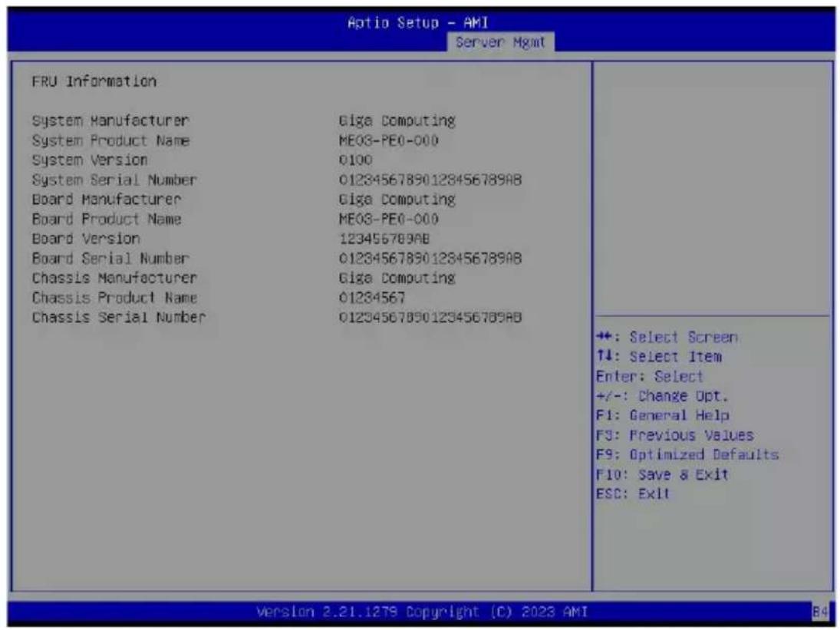Select Board Manufacturer value Giga Computing

pos(397,200)
